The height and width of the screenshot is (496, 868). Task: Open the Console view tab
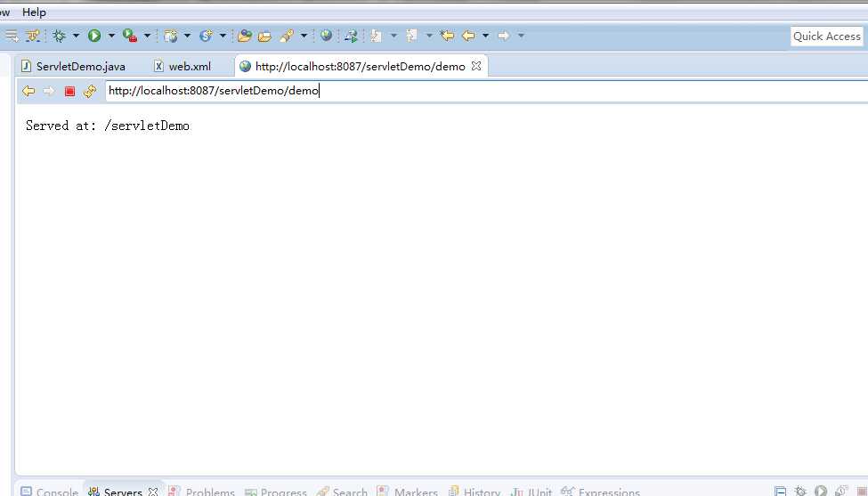pos(49,491)
